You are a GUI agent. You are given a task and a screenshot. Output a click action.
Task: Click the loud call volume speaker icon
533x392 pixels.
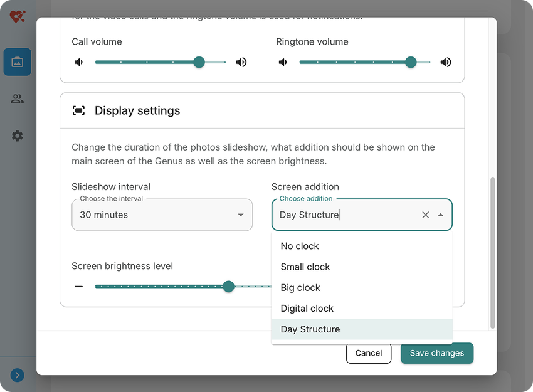coord(241,62)
